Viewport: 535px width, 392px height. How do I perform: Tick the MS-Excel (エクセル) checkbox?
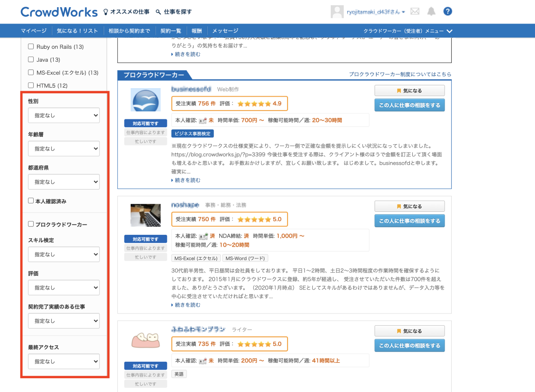point(31,72)
